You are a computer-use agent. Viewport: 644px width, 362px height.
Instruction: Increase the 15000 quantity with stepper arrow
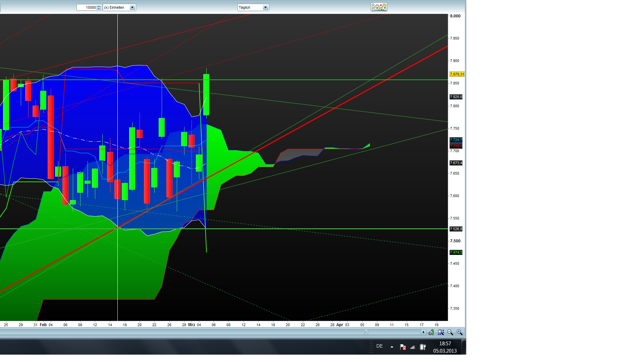click(99, 6)
